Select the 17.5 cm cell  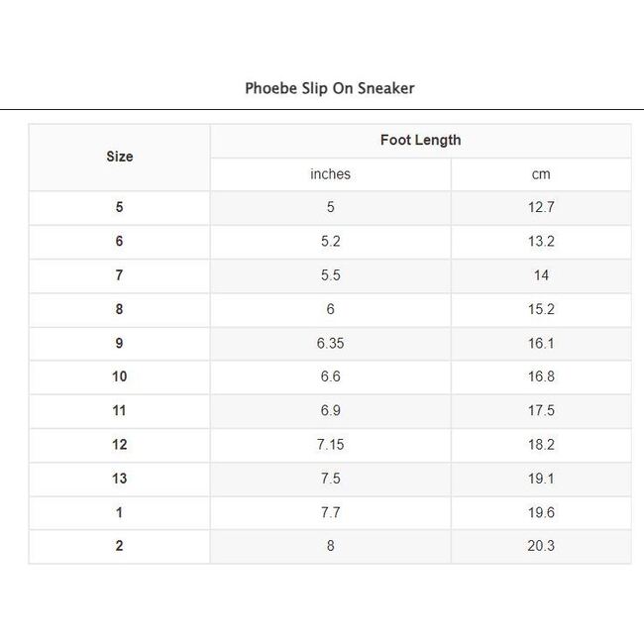(x=541, y=410)
